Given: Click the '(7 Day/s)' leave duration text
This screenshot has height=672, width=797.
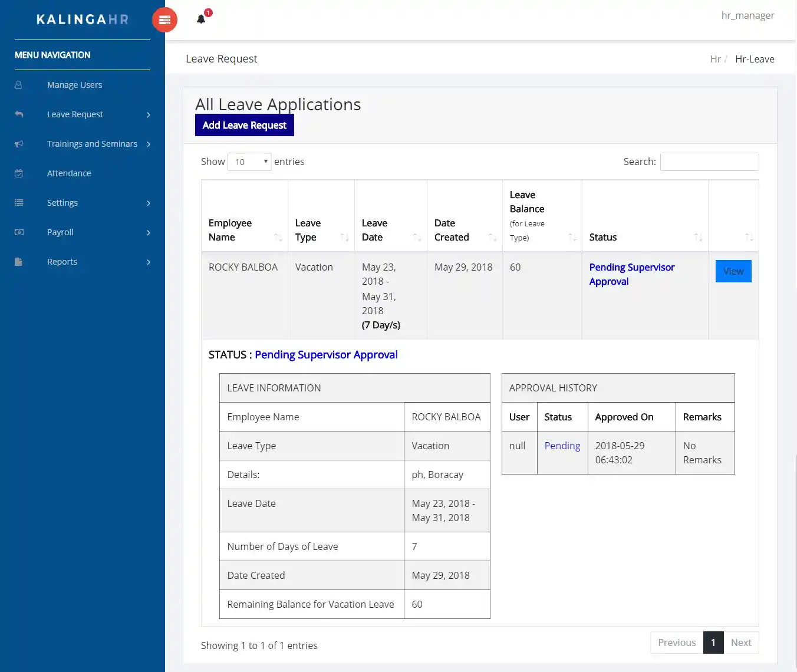Looking at the screenshot, I should coord(381,325).
